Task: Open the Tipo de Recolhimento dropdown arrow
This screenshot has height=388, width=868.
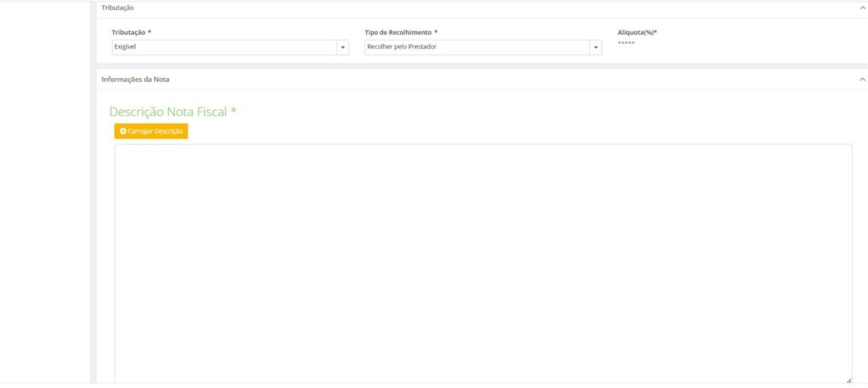Action: [x=597, y=47]
